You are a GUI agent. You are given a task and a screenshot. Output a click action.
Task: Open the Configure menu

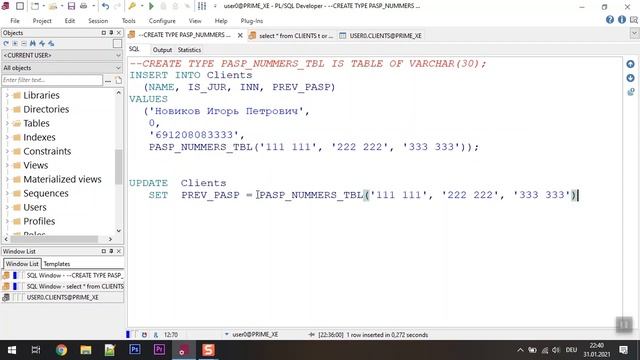tap(162, 20)
